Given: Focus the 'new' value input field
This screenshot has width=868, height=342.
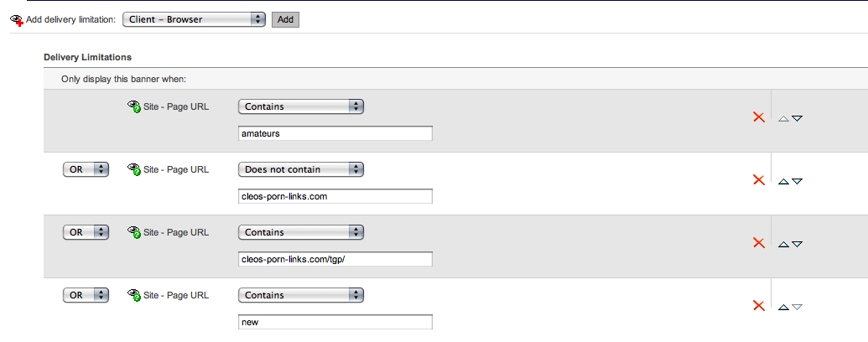Looking at the screenshot, I should tap(335, 322).
